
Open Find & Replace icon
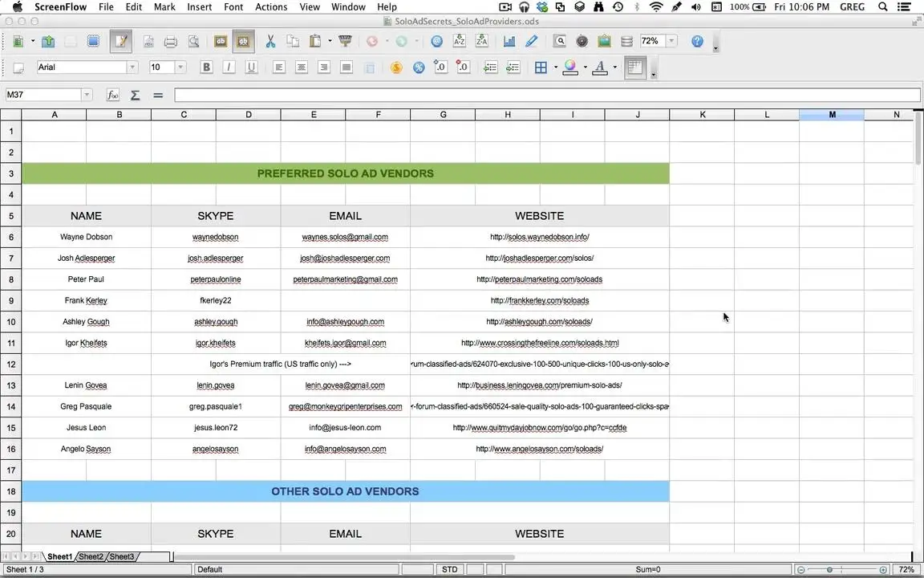pos(559,41)
